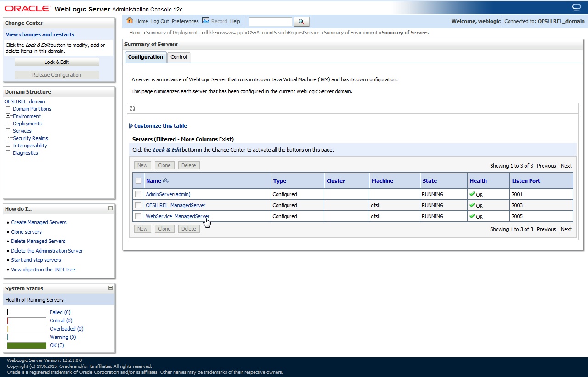Toggle the select-all checkbox in the table header

(138, 181)
